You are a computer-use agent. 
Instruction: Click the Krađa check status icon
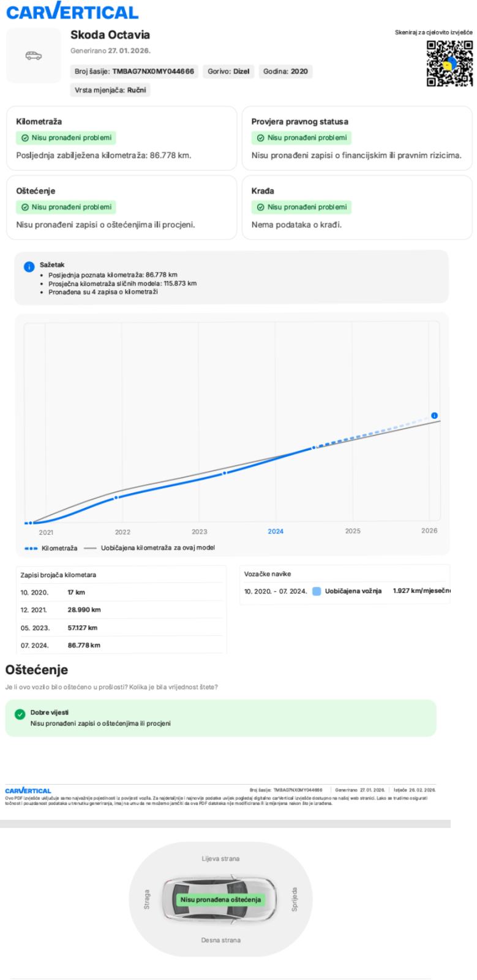coord(260,207)
